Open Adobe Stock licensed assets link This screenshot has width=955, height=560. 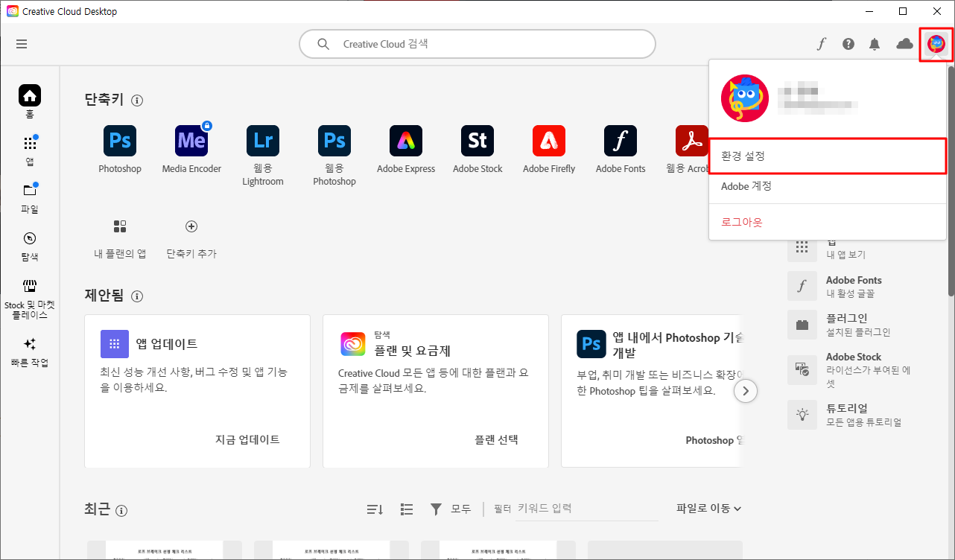849,369
